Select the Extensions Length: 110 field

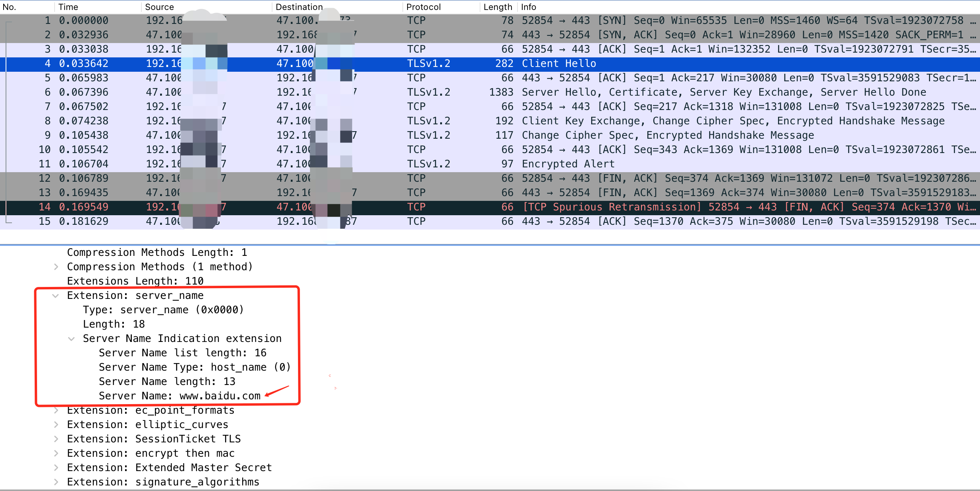pyautogui.click(x=135, y=281)
